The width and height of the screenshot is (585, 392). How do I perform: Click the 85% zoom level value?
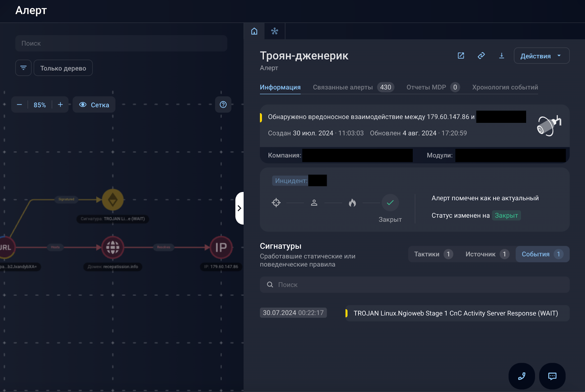(40, 105)
